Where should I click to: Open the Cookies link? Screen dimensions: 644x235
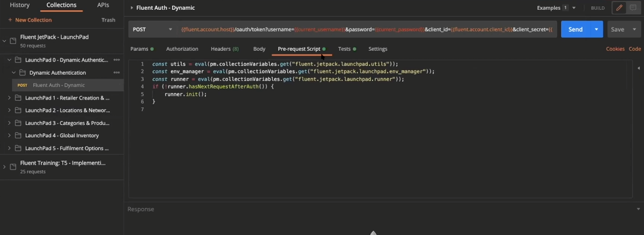click(x=615, y=49)
